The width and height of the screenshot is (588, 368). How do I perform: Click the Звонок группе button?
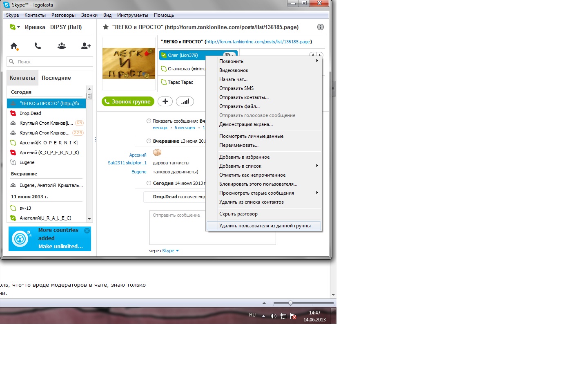[x=128, y=101]
